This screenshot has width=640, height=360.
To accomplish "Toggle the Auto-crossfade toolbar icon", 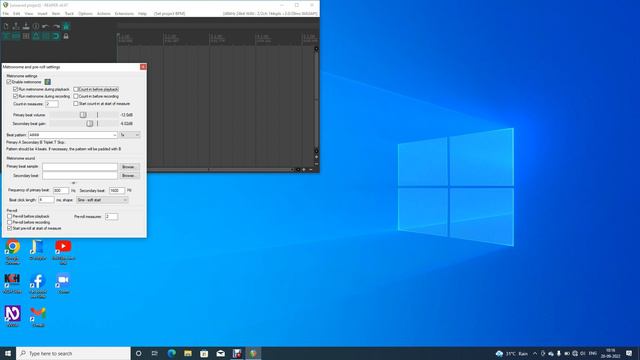I will tap(6, 36).
